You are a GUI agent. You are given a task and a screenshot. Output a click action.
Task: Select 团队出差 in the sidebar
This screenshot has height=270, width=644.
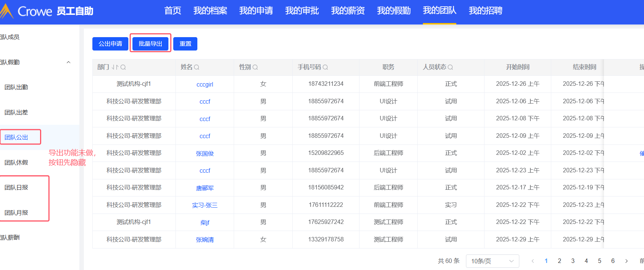(x=16, y=113)
